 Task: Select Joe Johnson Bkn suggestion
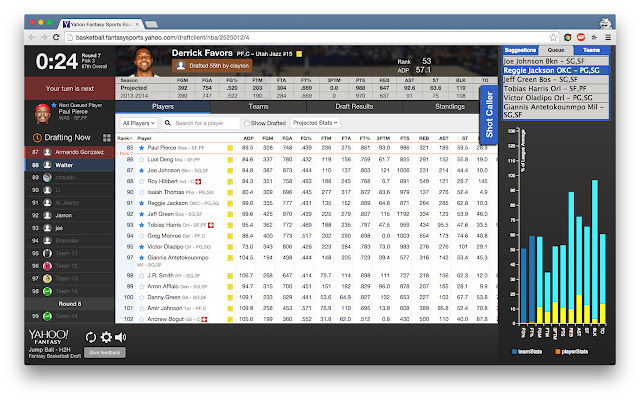point(556,61)
